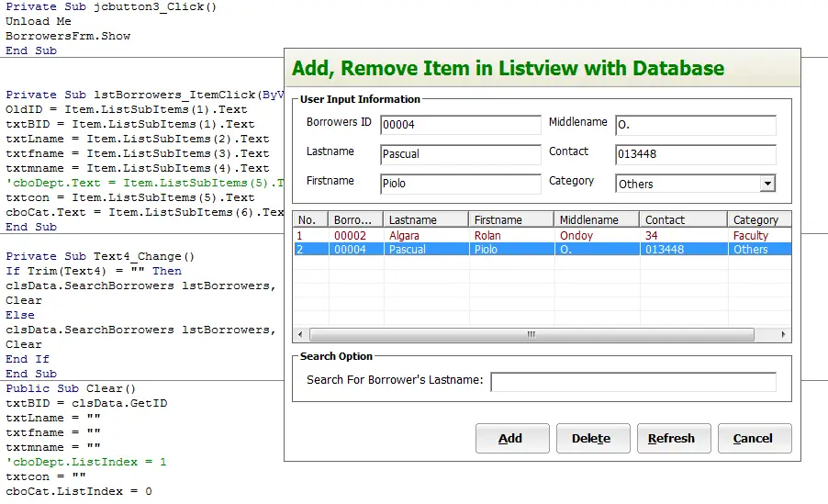This screenshot has height=504, width=828.
Task: Focus the Firstname input field
Action: pyautogui.click(x=460, y=184)
